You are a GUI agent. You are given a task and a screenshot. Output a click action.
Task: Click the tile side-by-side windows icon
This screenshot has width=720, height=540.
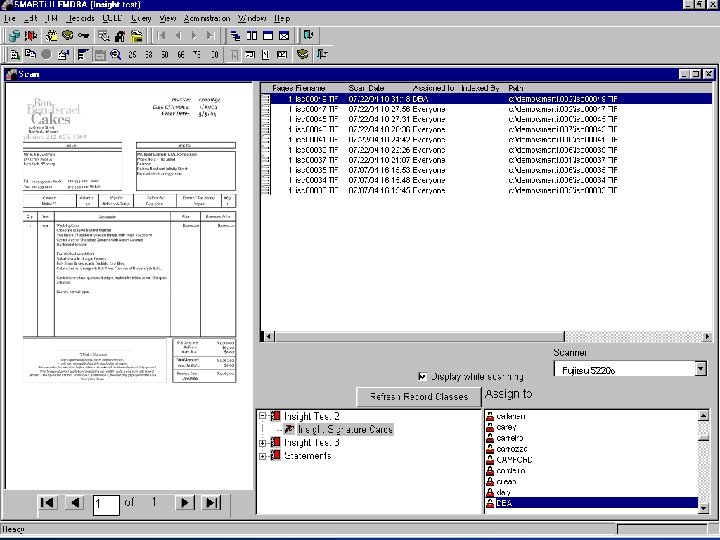click(x=252, y=35)
